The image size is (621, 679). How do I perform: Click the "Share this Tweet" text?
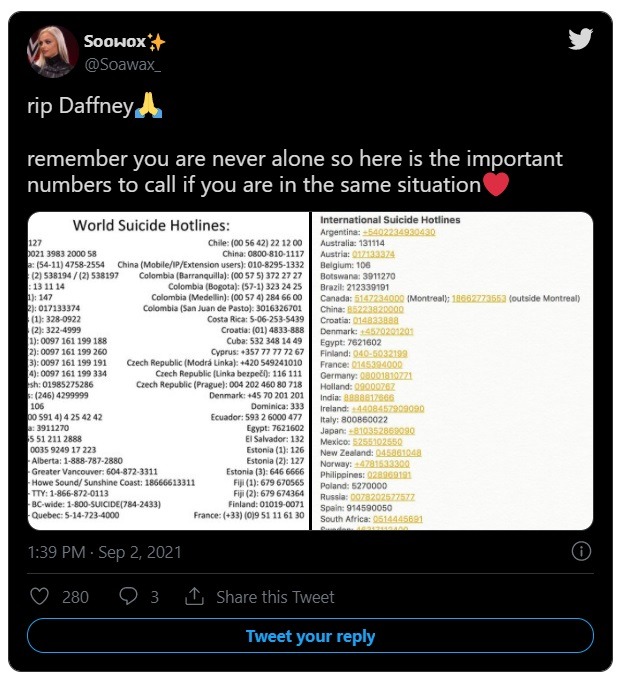[x=275, y=596]
